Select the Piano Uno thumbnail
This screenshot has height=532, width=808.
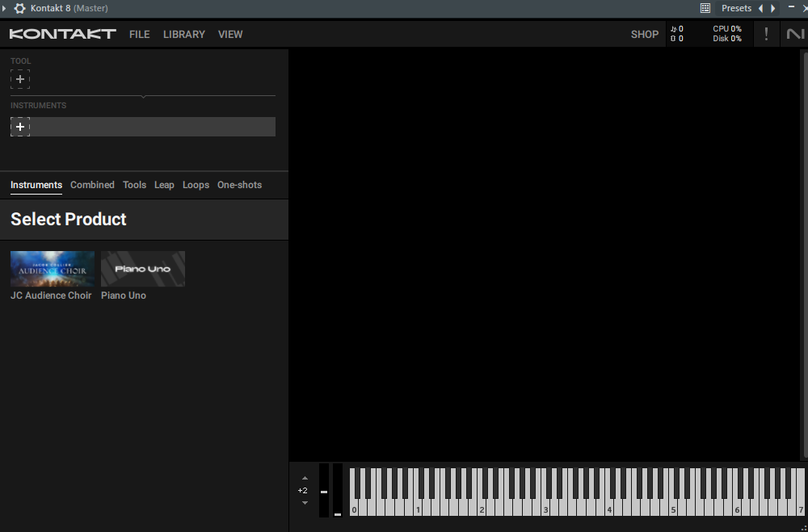coord(143,269)
